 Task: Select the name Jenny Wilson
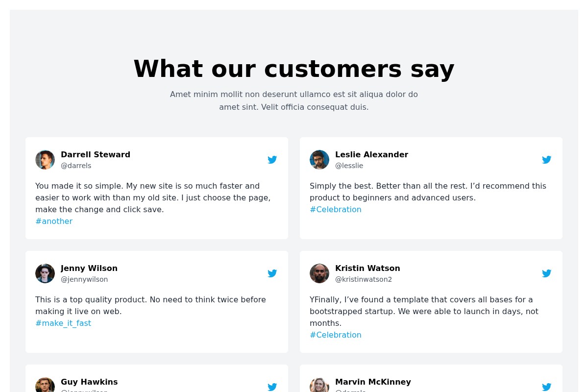tap(89, 268)
